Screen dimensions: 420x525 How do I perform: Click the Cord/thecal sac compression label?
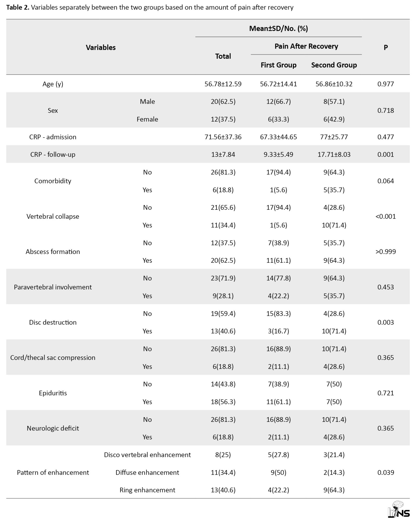pyautogui.click(x=53, y=358)
